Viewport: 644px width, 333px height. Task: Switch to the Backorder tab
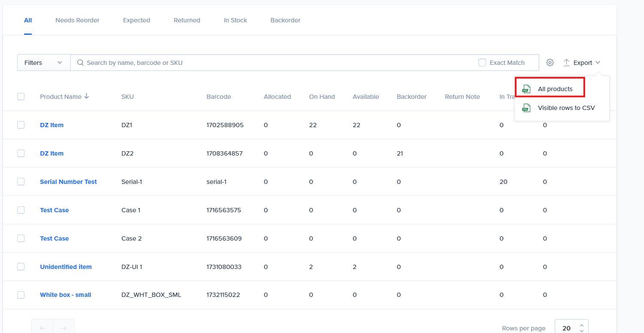pyautogui.click(x=285, y=20)
